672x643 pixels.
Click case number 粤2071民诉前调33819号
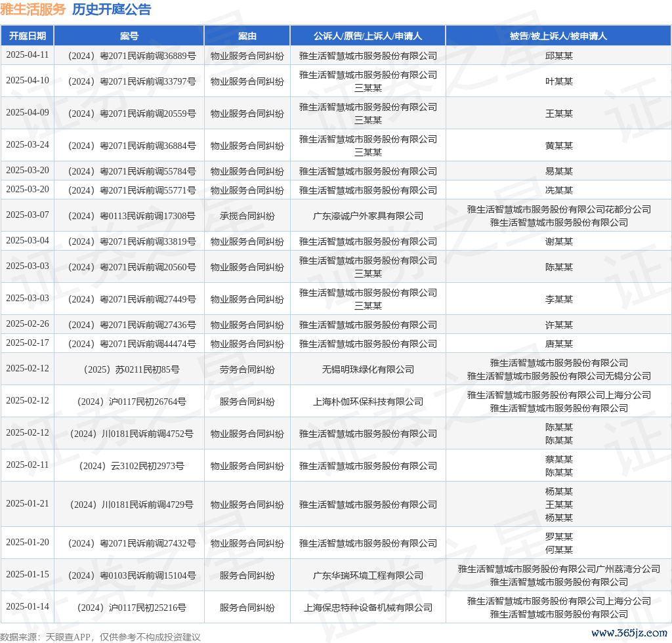131,241
